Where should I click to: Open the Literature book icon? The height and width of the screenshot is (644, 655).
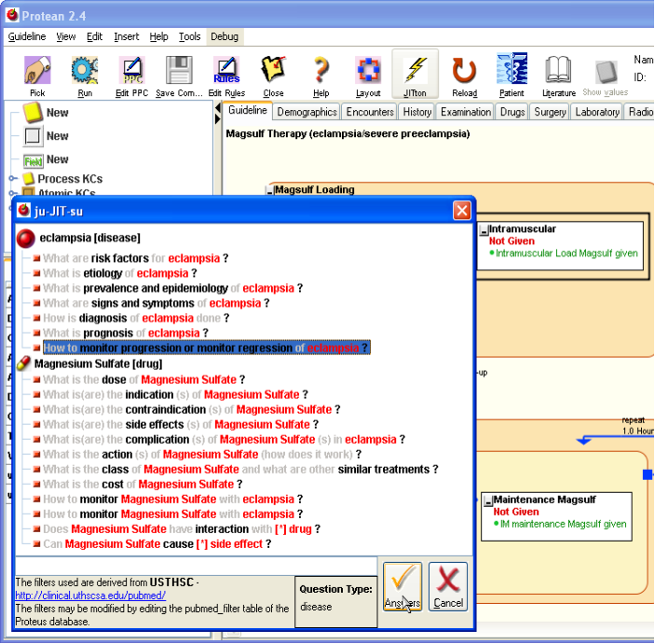point(558,73)
